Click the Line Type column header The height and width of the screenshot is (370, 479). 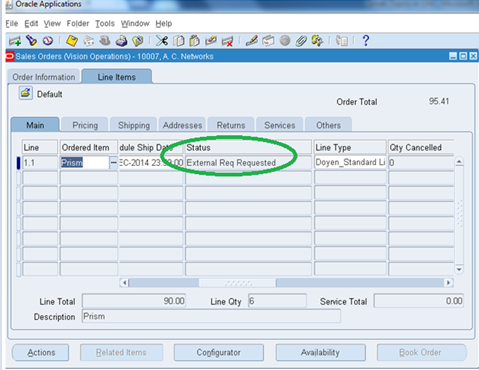point(350,147)
